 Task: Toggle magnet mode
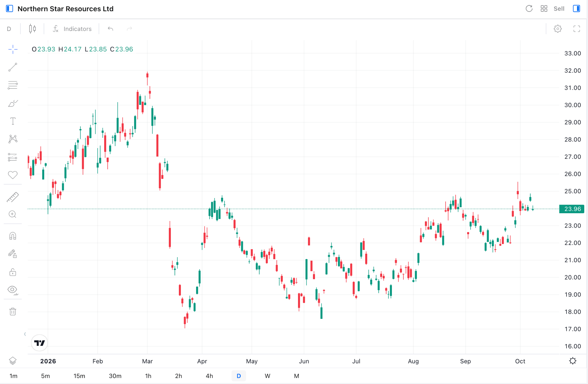pyautogui.click(x=13, y=236)
